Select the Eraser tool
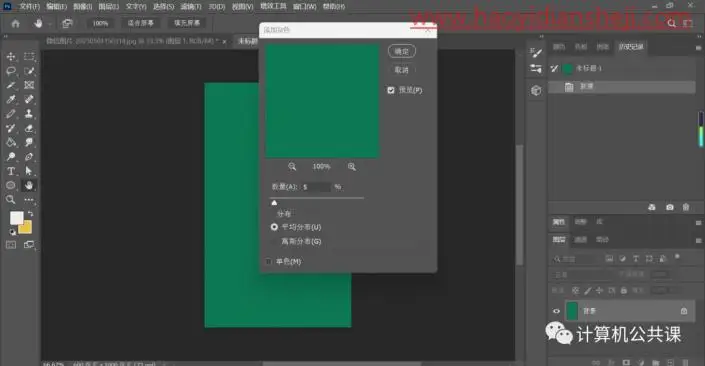 29,128
